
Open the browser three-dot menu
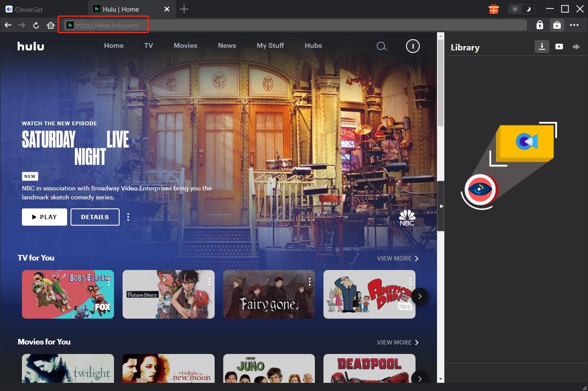tap(575, 25)
